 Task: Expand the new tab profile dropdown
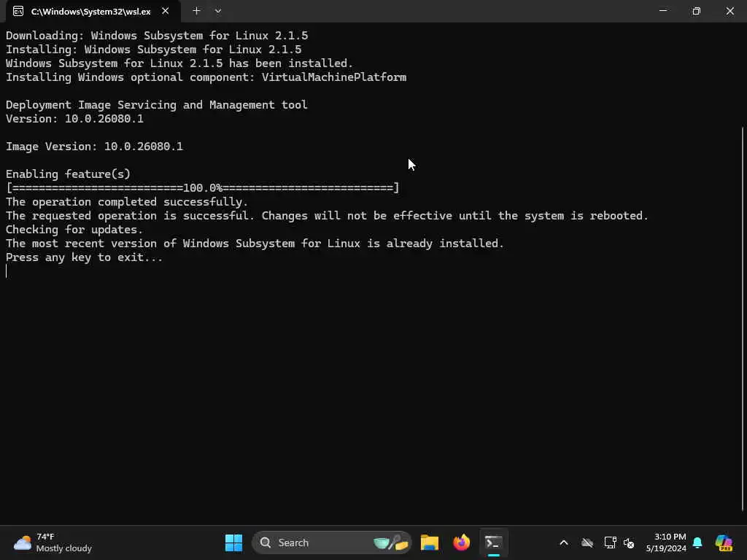tap(217, 10)
